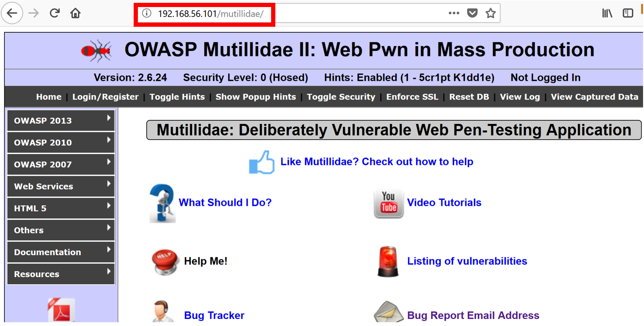This screenshot has width=644, height=326.
Task: Expand the Documentation menu
Action: 61,252
